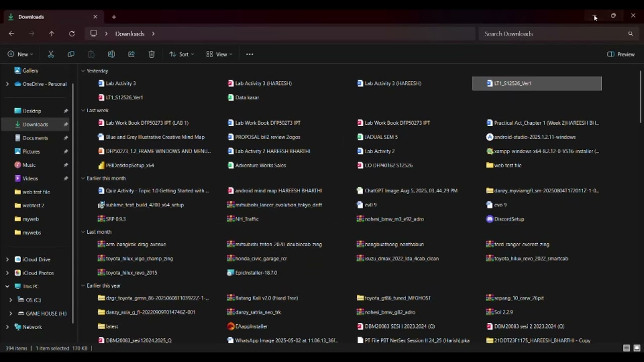
Task: Select Lab Activity 3 document in Yesterday
Action: [x=117, y=83]
